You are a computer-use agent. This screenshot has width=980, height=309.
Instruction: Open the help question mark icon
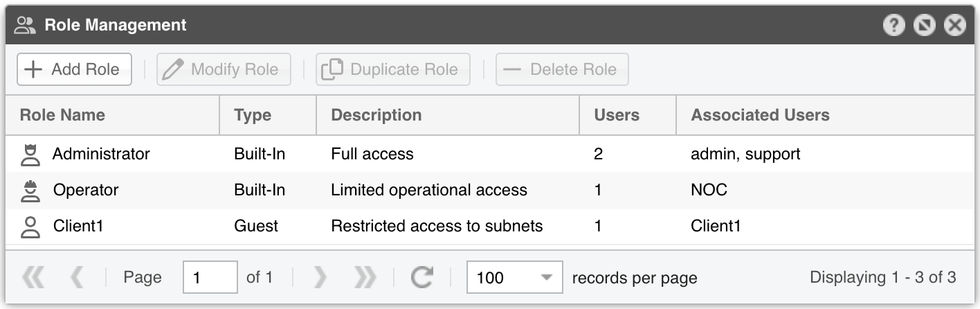(894, 26)
